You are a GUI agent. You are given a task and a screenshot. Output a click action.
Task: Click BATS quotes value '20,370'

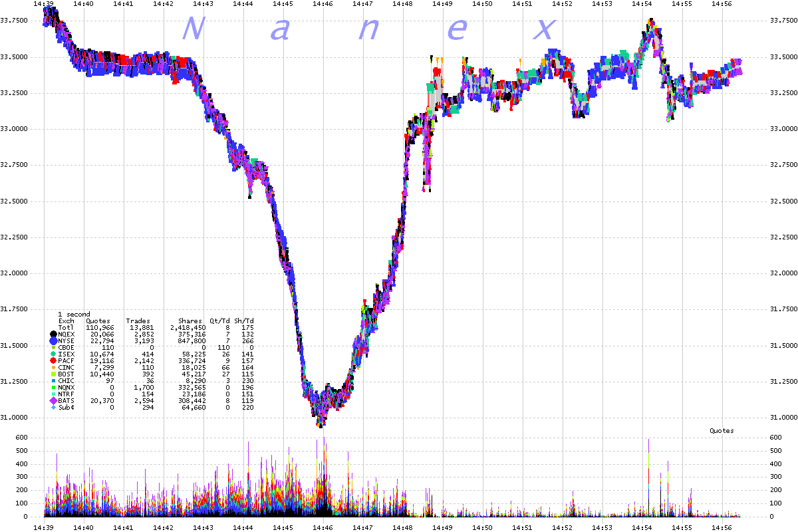(103, 401)
